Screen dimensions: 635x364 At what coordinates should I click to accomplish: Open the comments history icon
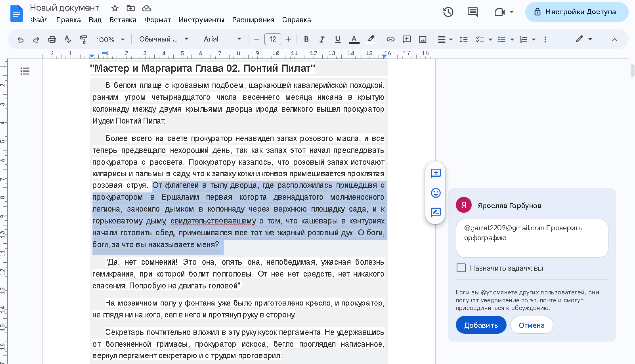pos(472,12)
